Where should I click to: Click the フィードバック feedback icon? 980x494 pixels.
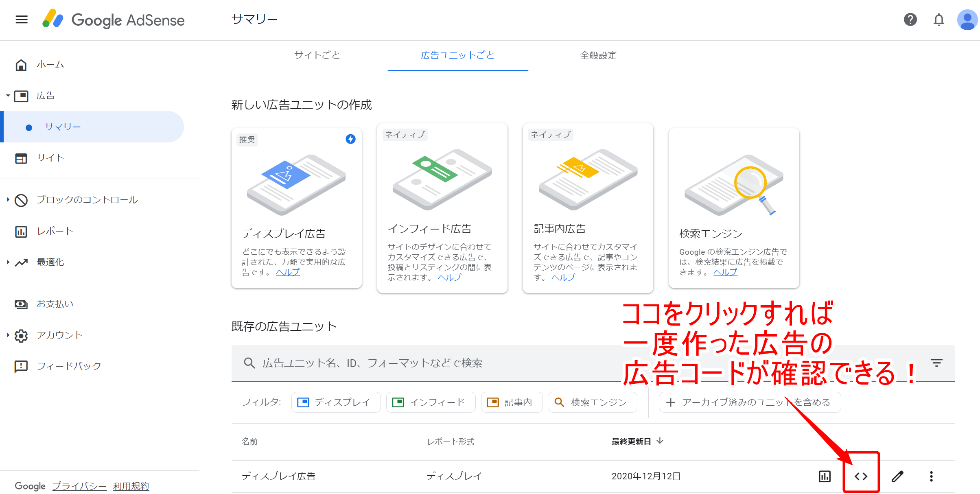click(21, 367)
